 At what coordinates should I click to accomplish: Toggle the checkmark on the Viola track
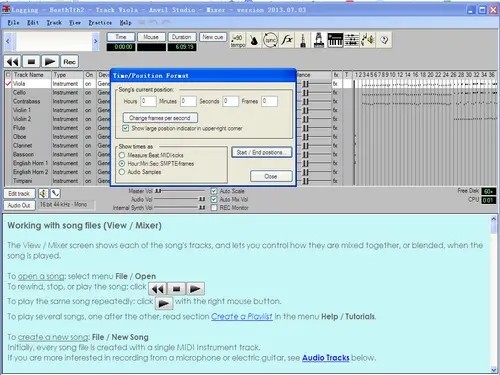[x=8, y=84]
